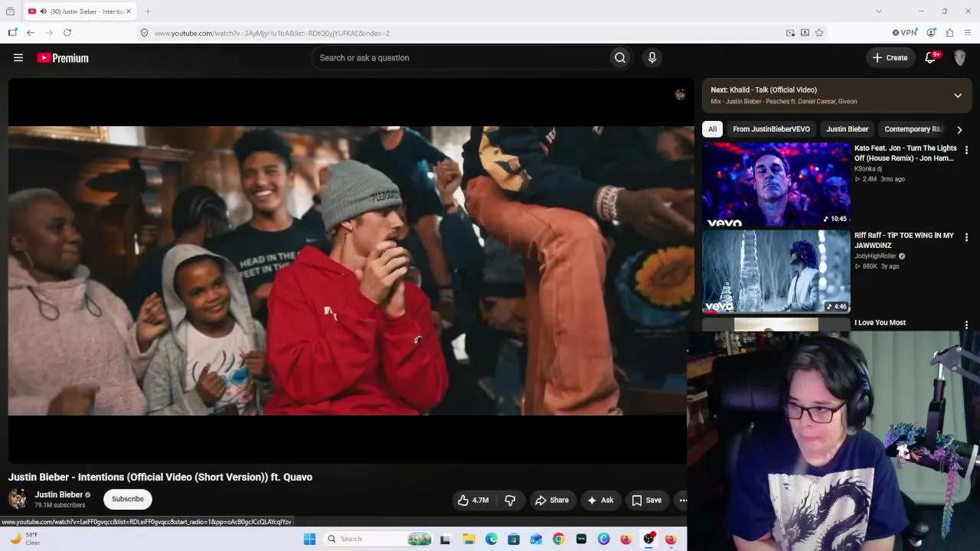The height and width of the screenshot is (551, 980).
Task: Open Windows Start menu
Action: coord(309,539)
